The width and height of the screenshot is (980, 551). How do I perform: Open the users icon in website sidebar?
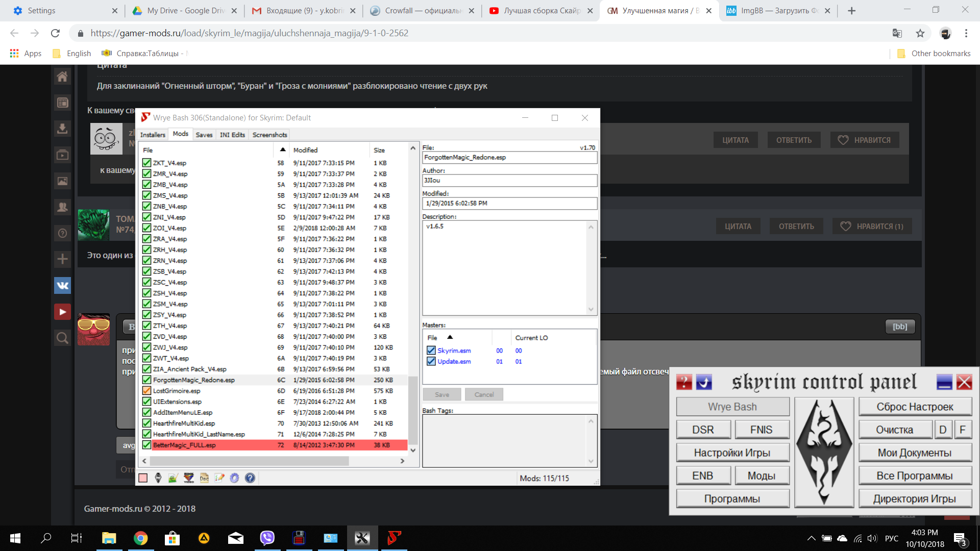pos(62,207)
